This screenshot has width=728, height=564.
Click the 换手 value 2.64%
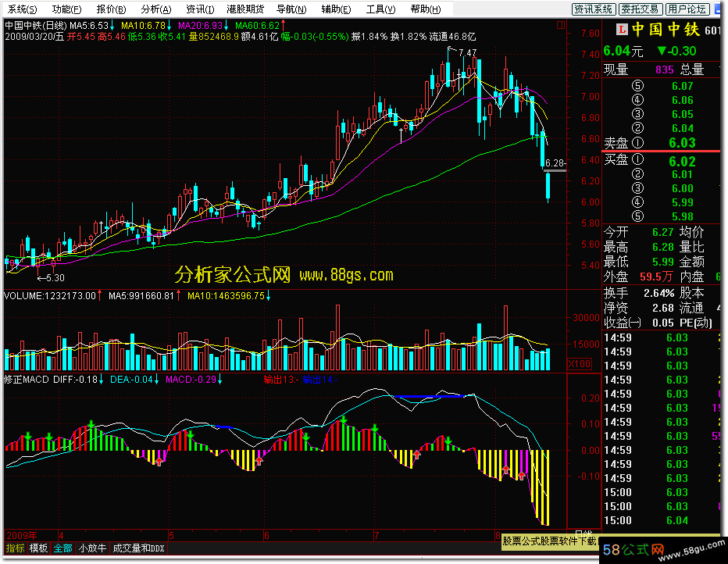tap(658, 293)
